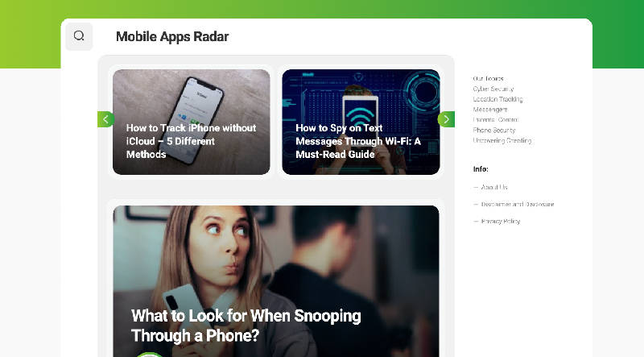Screen dimensions: 644x357
Task: Open the Privacy Policy link
Action: tap(501, 222)
